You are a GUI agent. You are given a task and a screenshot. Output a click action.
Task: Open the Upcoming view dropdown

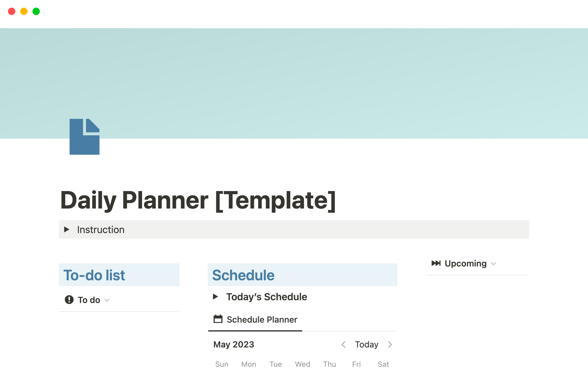pos(493,264)
